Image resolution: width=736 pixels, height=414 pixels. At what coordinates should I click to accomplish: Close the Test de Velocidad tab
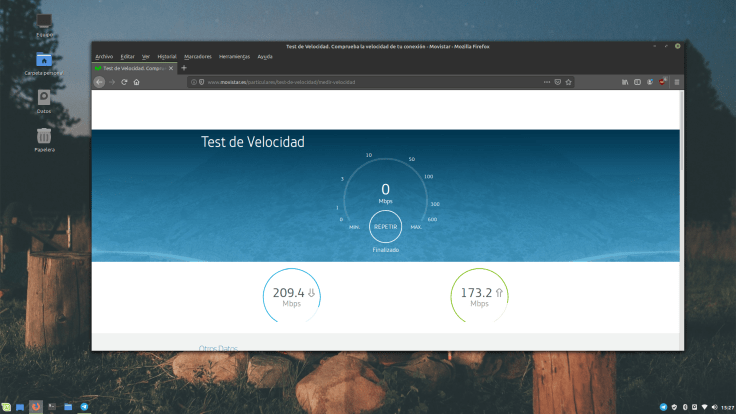pos(171,68)
